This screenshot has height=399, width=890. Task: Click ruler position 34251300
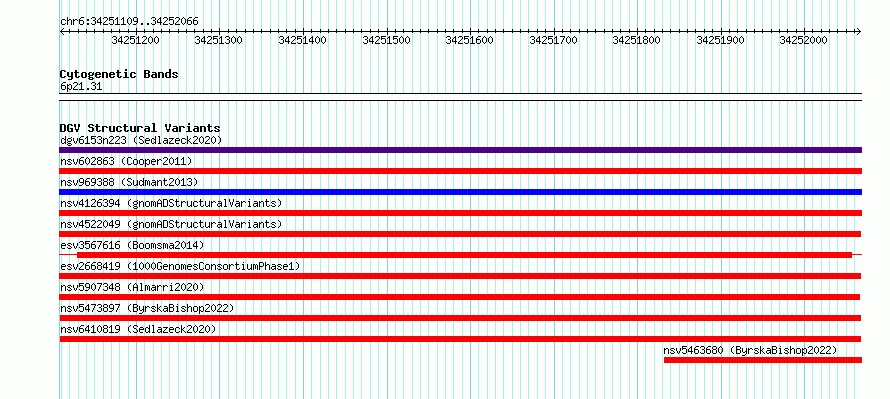tap(219, 40)
